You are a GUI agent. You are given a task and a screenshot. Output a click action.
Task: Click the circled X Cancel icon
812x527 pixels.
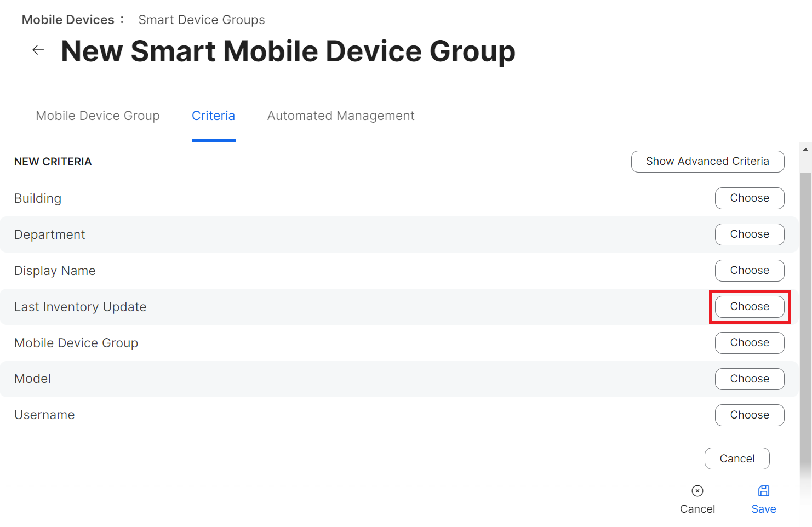click(697, 491)
